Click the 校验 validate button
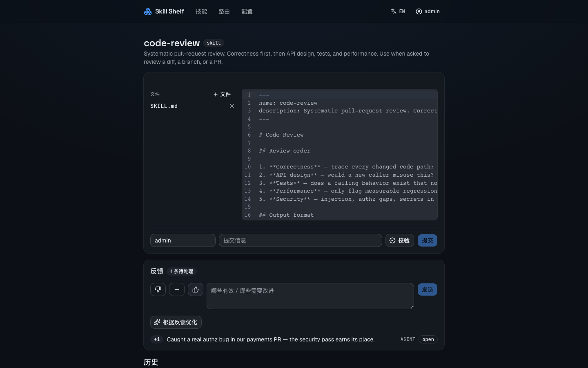 pyautogui.click(x=400, y=240)
